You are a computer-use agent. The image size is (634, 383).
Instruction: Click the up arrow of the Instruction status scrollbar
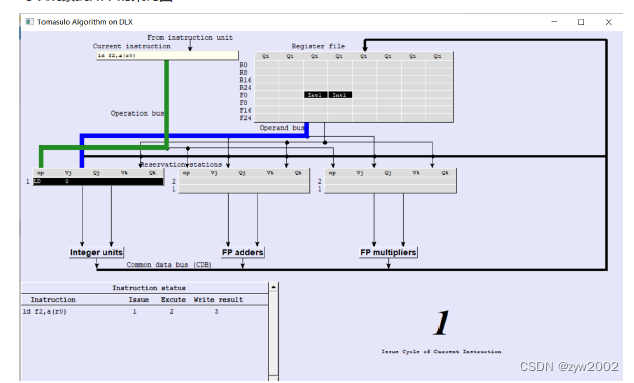[274, 287]
